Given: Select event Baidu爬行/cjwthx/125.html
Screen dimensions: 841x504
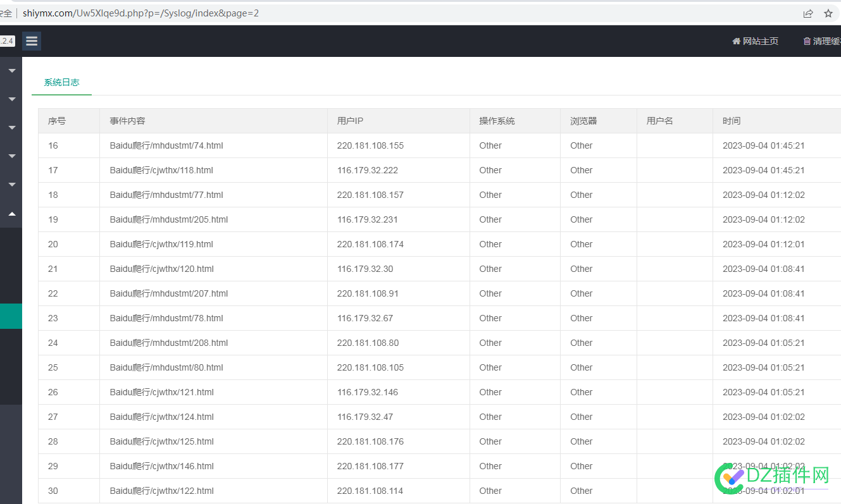Looking at the screenshot, I should 161,441.
